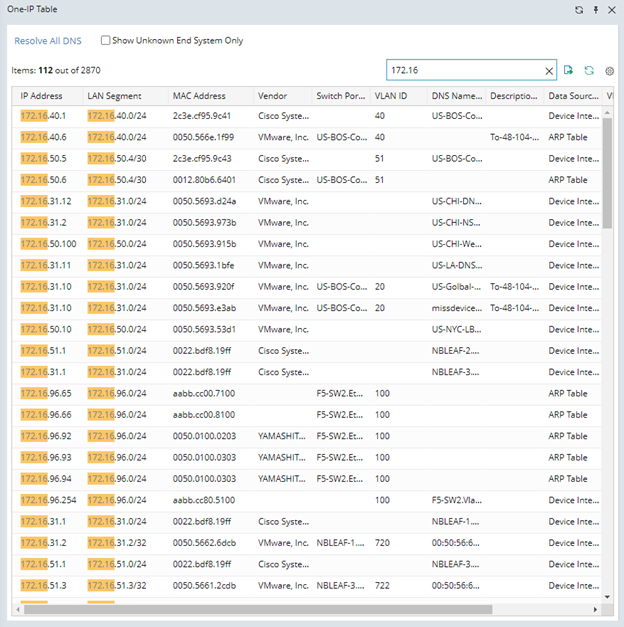Click the horizontal scrollbar right arrow

point(595,608)
